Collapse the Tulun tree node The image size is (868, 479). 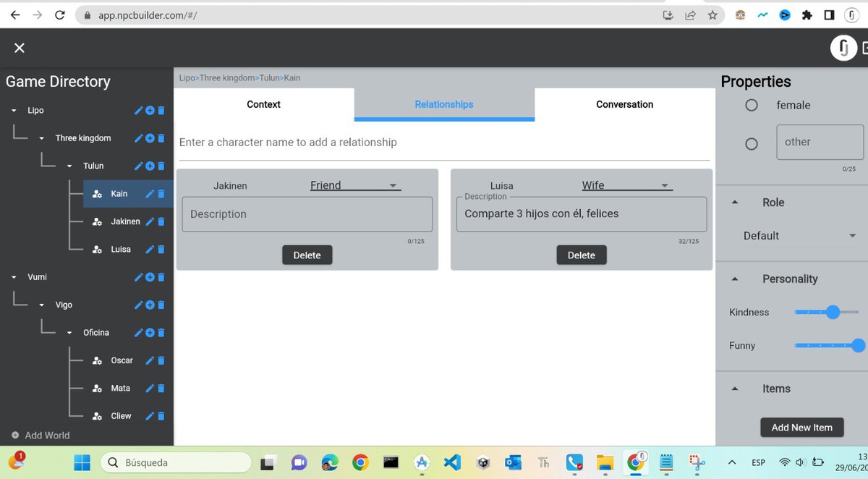(x=69, y=166)
